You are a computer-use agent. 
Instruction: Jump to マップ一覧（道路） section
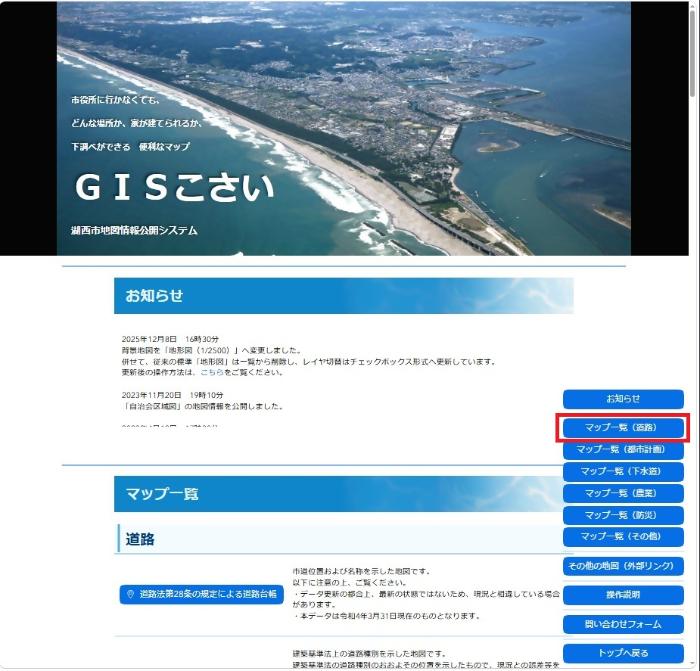[623, 428]
